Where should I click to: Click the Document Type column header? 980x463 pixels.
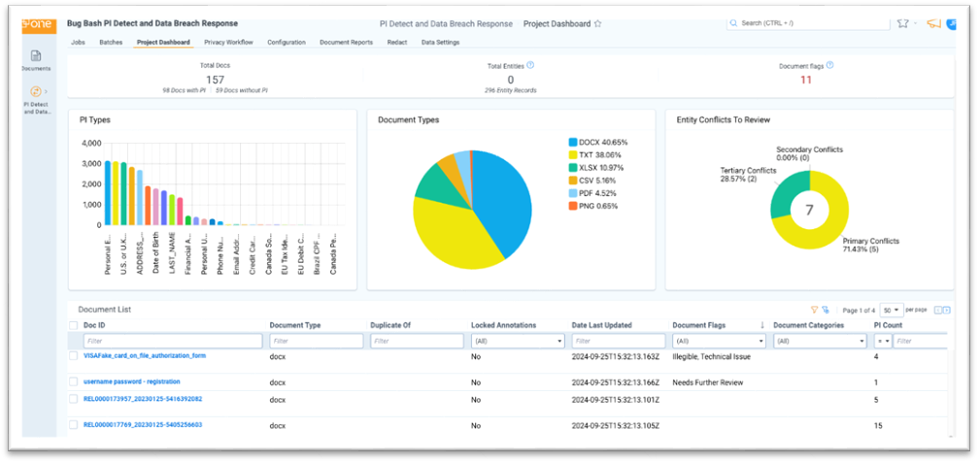(295, 325)
